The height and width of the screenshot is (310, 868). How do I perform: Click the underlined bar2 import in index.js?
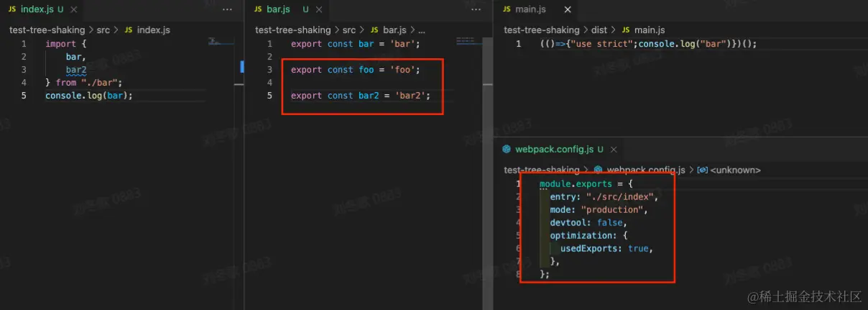[76, 70]
